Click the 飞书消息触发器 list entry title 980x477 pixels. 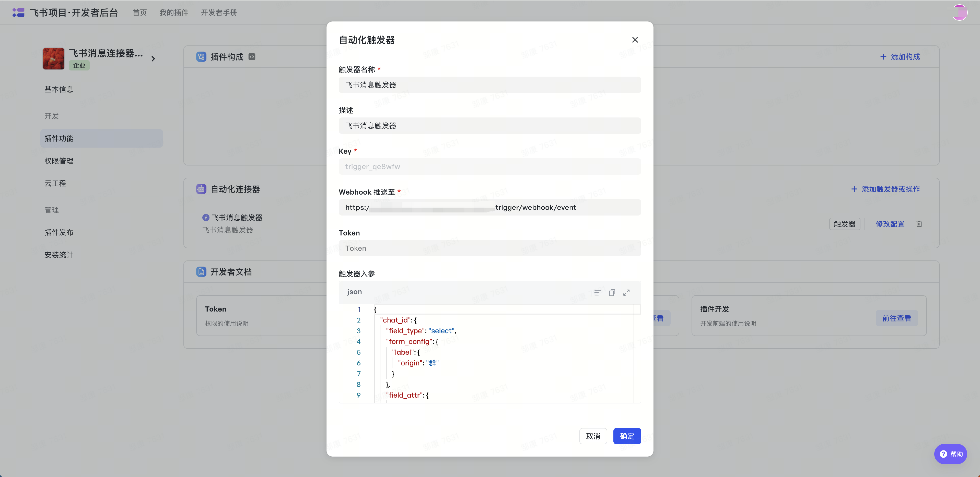[x=237, y=218]
